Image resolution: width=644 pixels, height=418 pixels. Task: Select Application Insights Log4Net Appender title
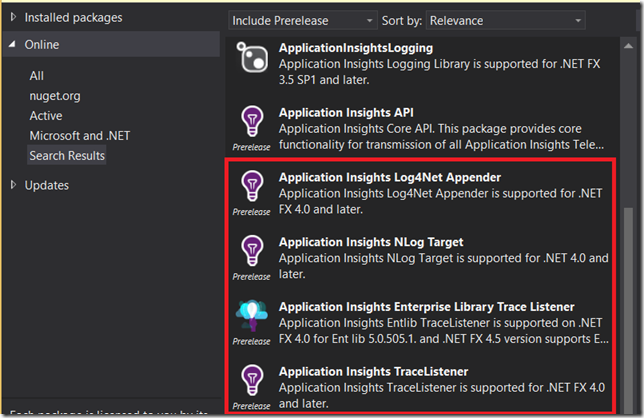(x=390, y=177)
